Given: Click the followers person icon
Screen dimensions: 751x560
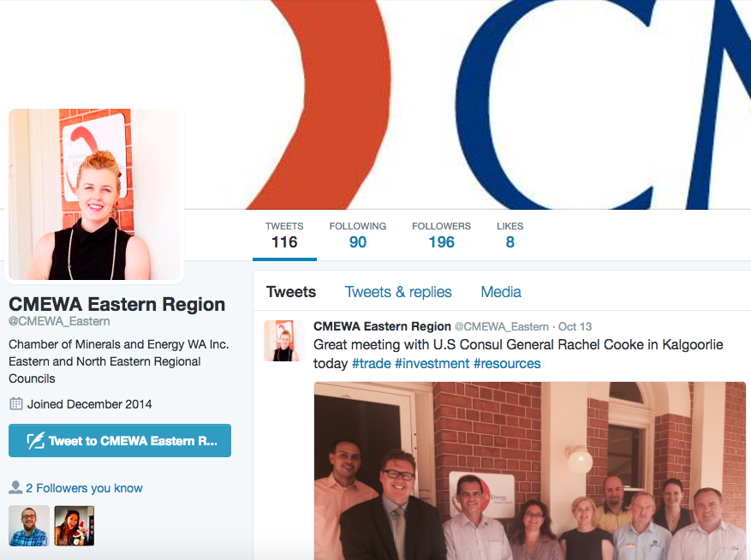Looking at the screenshot, I should point(15,488).
